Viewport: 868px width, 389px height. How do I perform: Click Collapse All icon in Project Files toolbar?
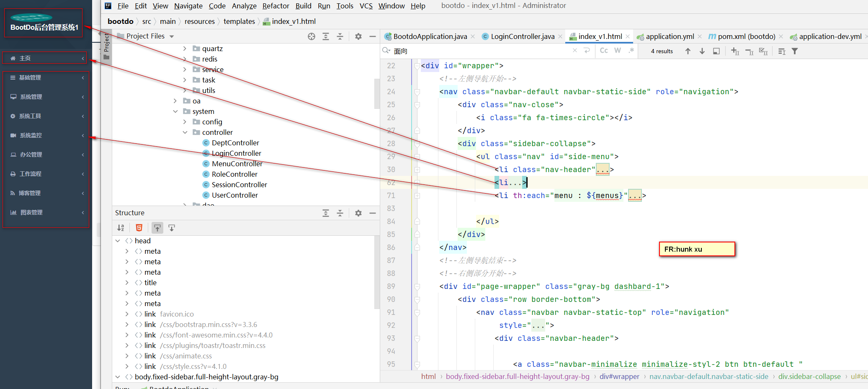(x=340, y=36)
